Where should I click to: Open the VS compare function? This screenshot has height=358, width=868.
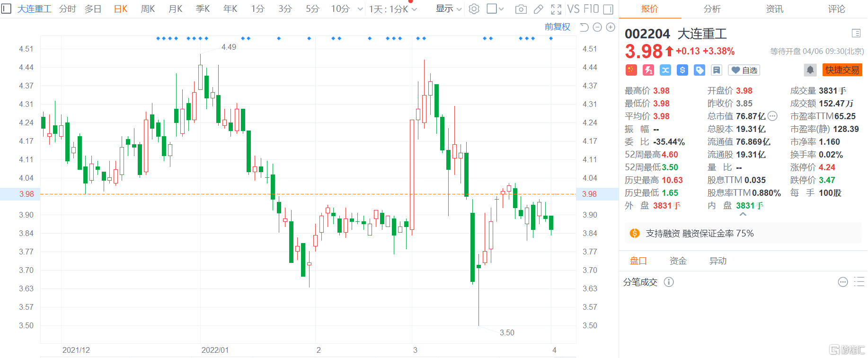(x=573, y=9)
